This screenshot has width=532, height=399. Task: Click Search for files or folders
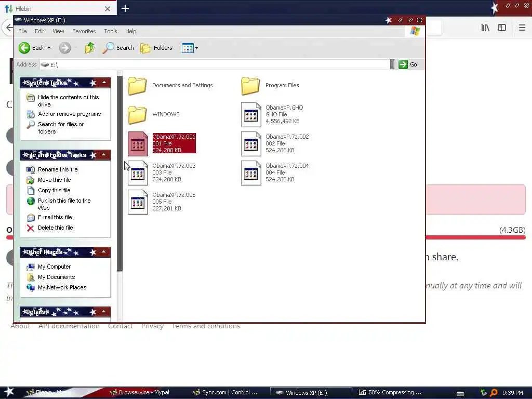click(x=61, y=128)
